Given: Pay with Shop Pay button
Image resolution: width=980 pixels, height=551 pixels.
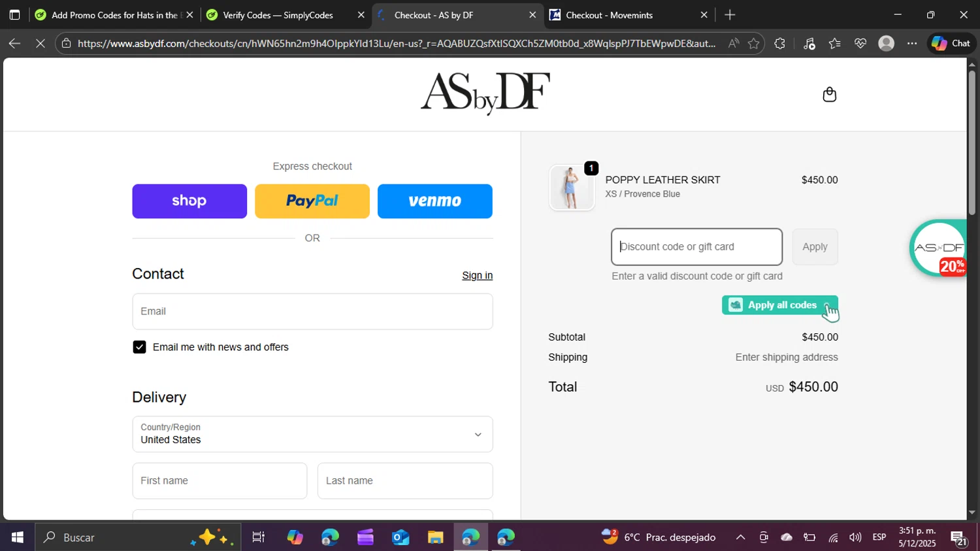Looking at the screenshot, I should pyautogui.click(x=189, y=201).
